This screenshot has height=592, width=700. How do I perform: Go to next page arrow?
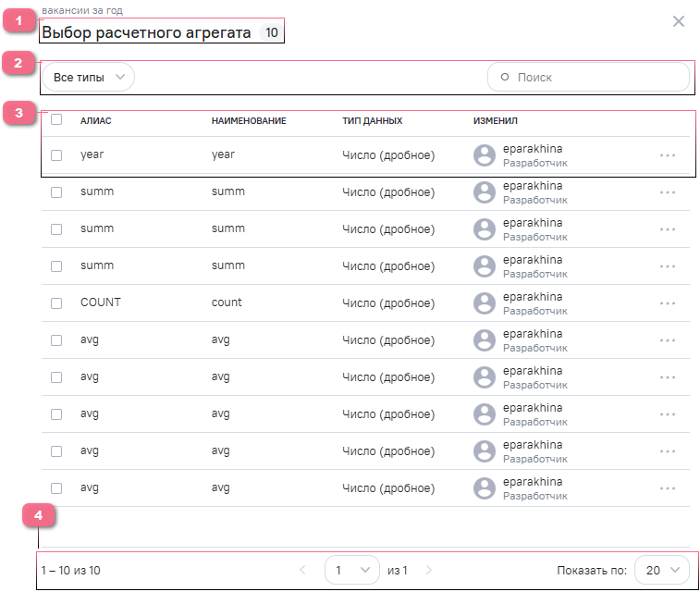(428, 571)
